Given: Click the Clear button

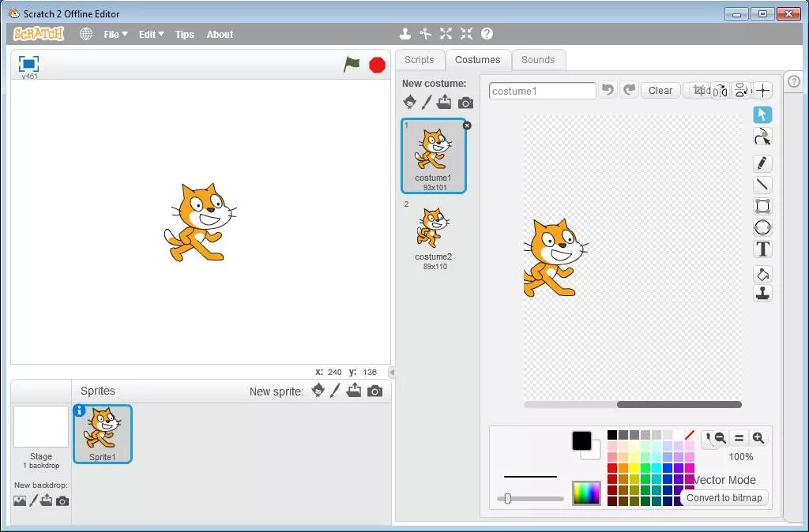Looking at the screenshot, I should click(x=660, y=90).
